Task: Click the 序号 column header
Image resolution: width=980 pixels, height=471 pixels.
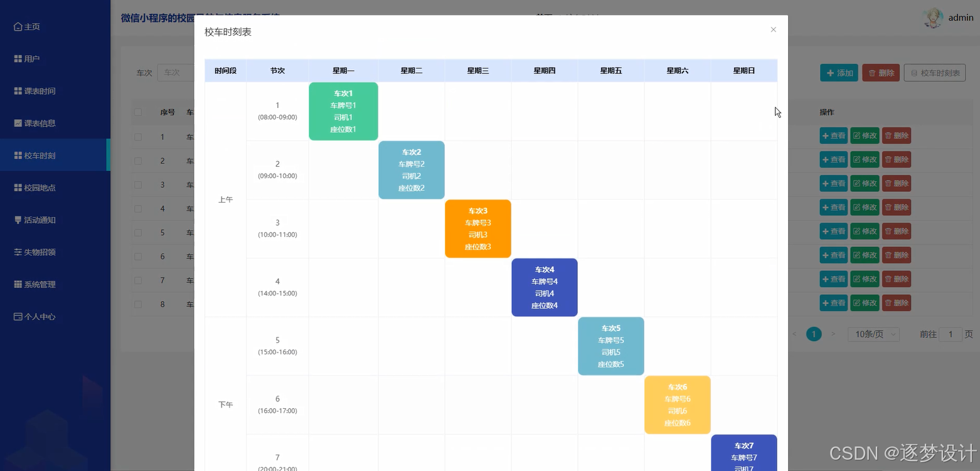Action: pos(168,112)
